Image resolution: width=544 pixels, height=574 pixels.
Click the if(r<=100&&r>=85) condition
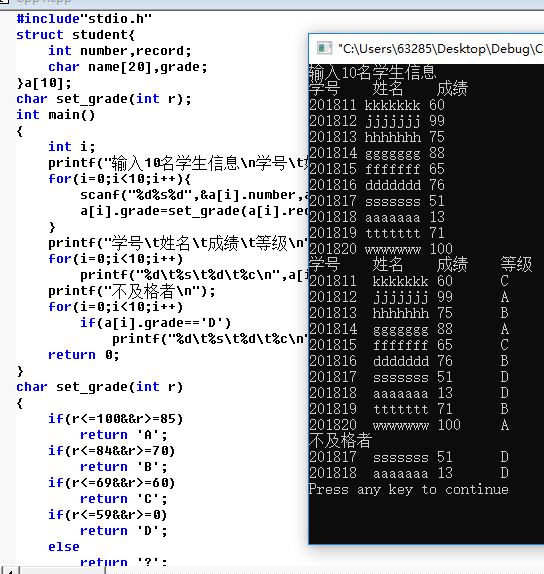click(115, 419)
